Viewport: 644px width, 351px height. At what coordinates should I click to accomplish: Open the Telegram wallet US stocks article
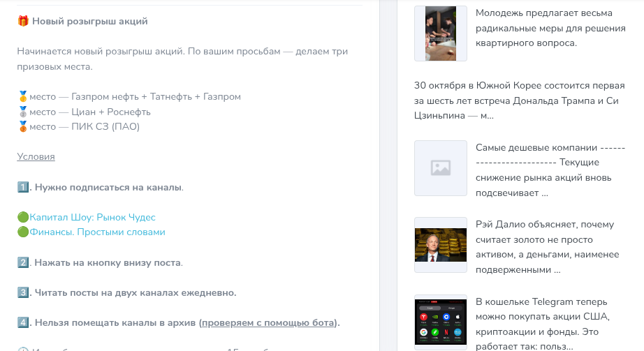tap(543, 324)
